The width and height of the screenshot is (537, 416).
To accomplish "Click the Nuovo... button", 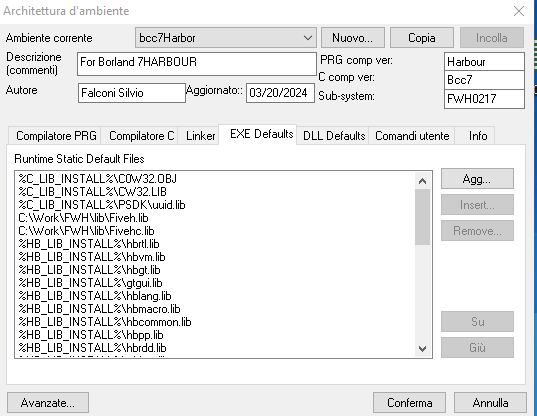I will 353,38.
